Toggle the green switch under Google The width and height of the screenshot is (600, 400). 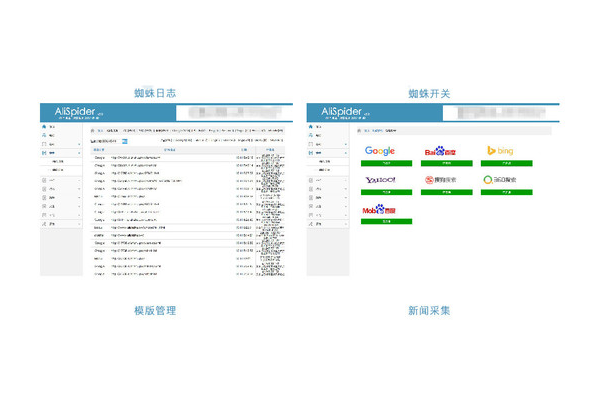380,162
